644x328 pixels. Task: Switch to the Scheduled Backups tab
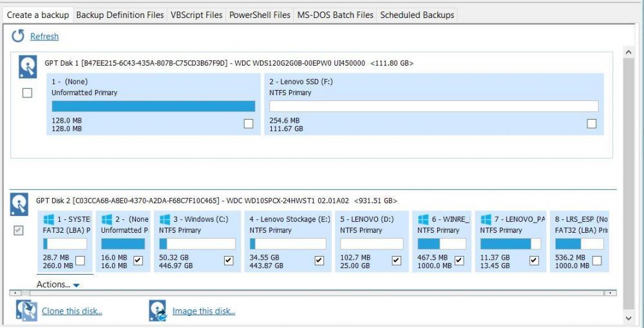tap(417, 15)
